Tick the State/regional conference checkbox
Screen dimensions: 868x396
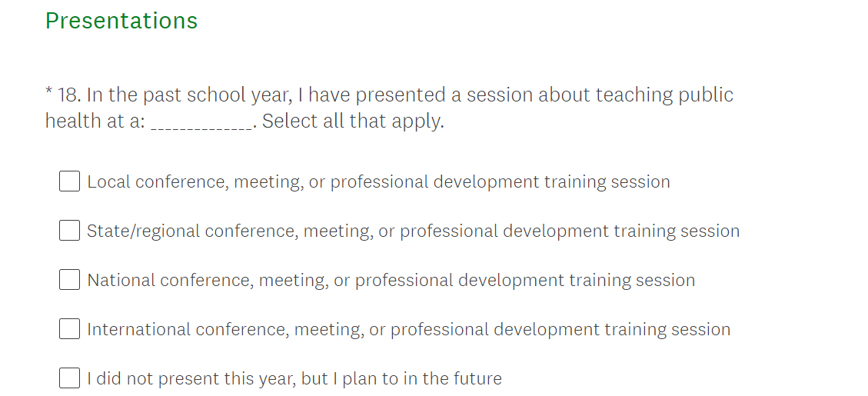[x=70, y=231]
